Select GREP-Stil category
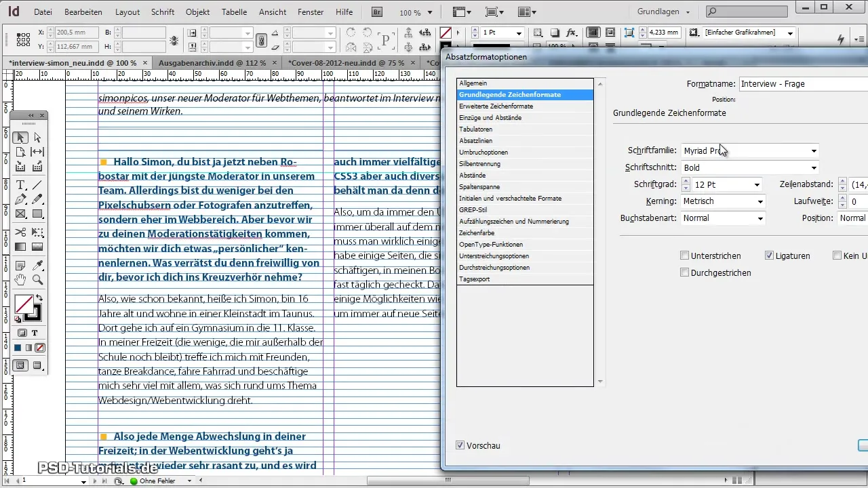Screen dimensions: 868x488 tap(525, 209)
